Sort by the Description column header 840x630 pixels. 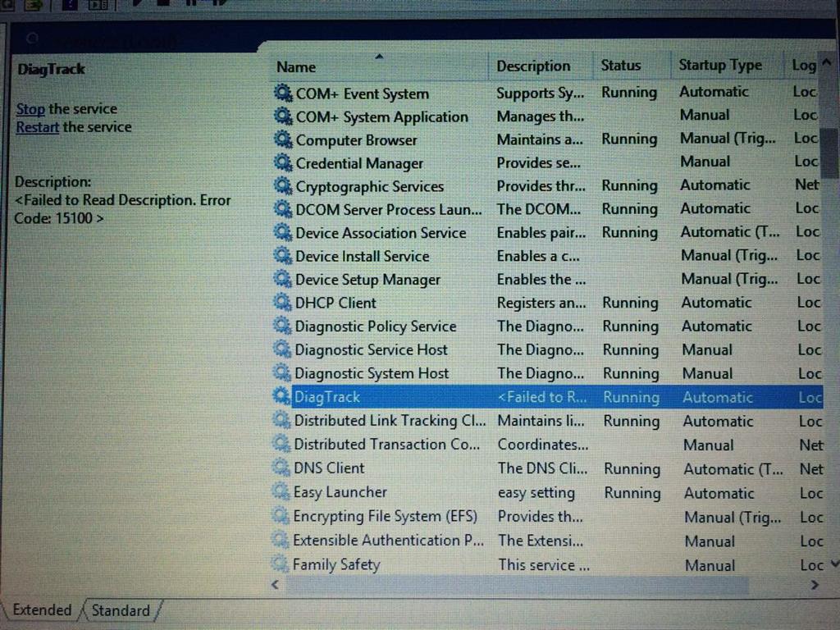[541, 66]
